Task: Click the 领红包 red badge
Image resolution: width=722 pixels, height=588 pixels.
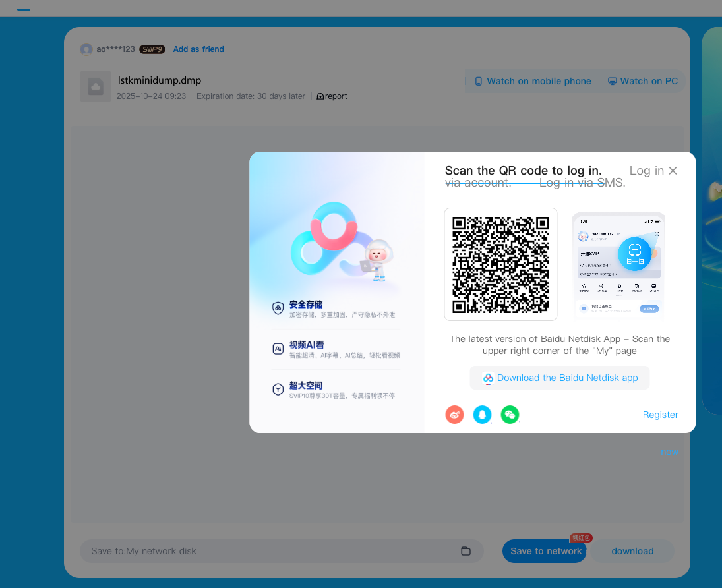Action: [x=581, y=537]
